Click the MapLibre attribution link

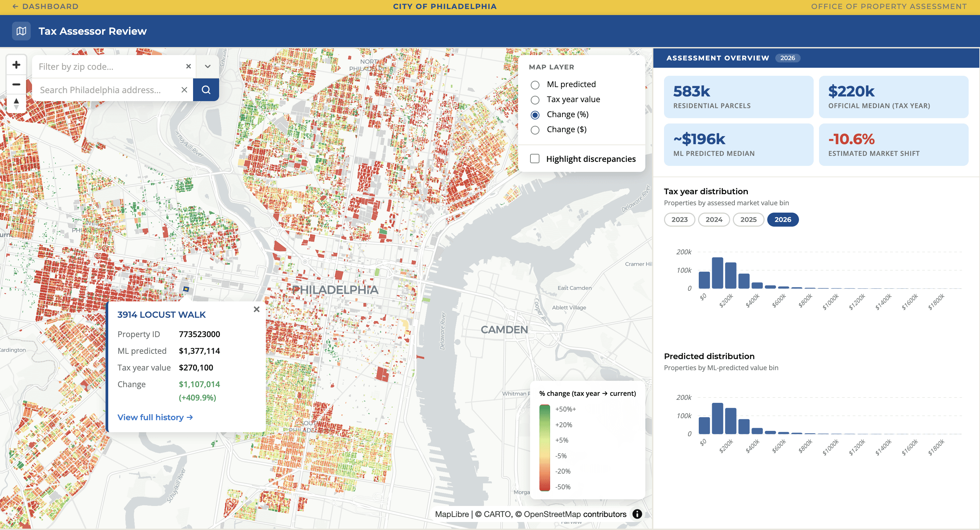click(x=452, y=514)
